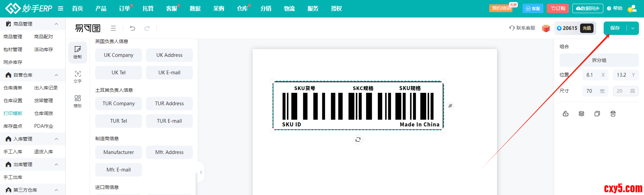Collapse the 入库管理 section
Viewport: 644px width, 195px height.
pyautogui.click(x=56, y=139)
